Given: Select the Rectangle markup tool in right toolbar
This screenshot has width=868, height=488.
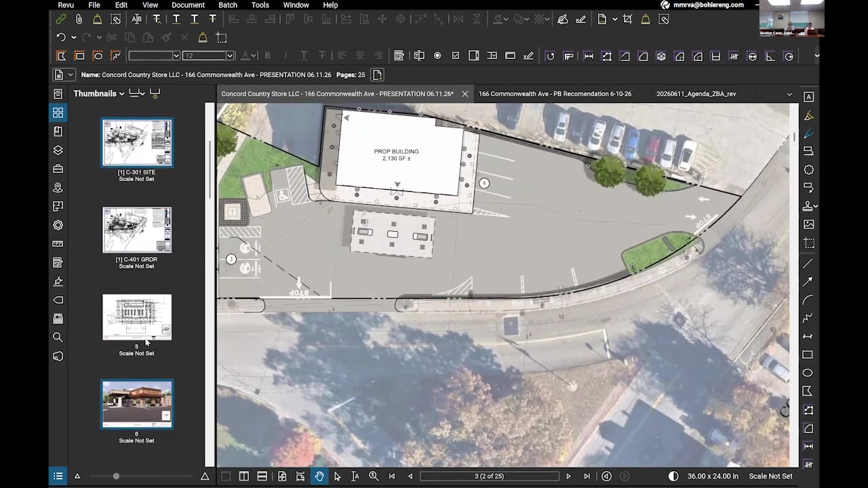Looking at the screenshot, I should 808,354.
